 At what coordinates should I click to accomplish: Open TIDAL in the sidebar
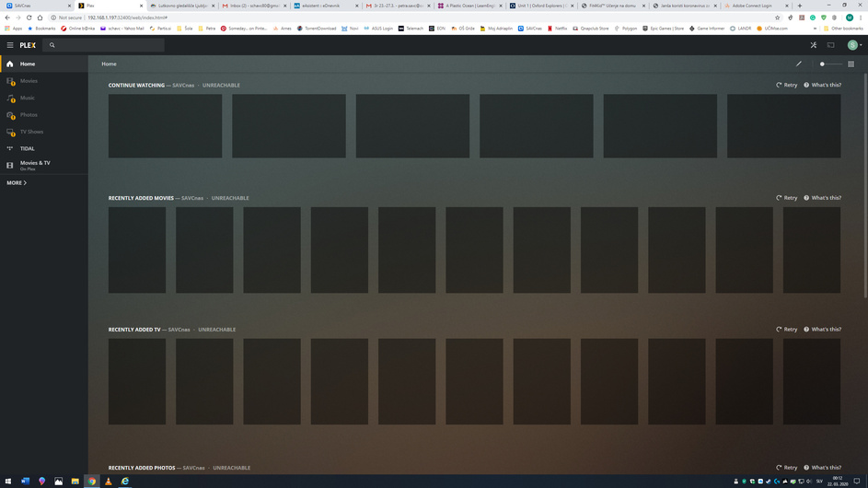point(44,148)
